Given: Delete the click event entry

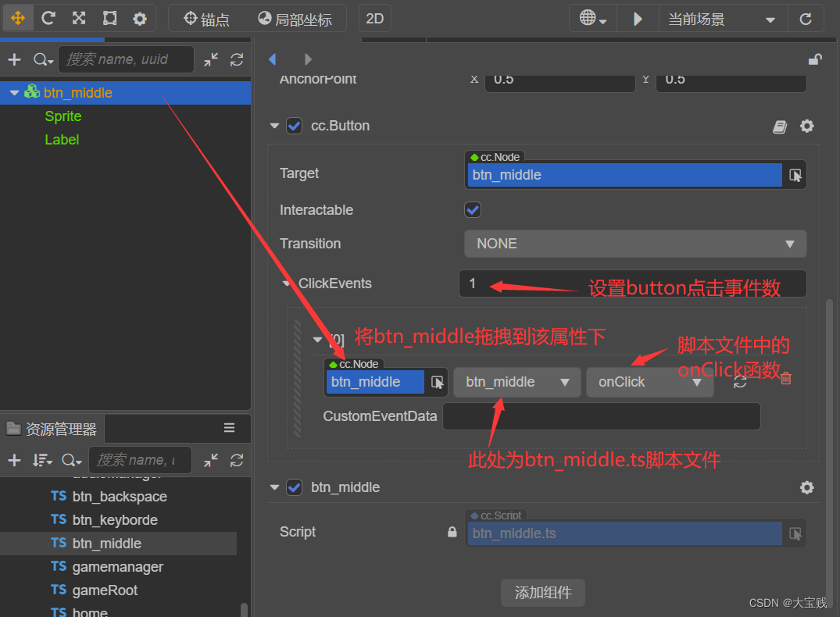Looking at the screenshot, I should (x=786, y=379).
